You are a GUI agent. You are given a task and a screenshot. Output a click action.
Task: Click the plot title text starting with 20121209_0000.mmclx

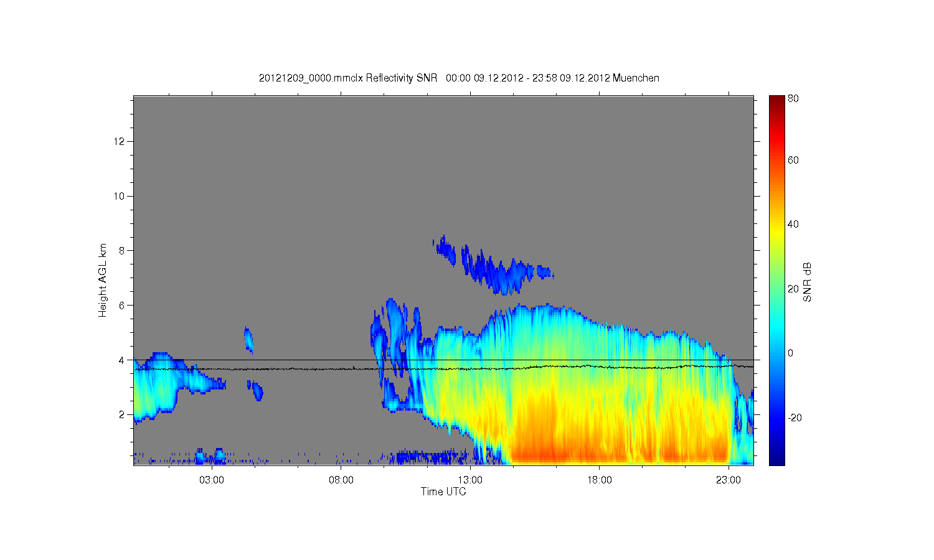click(x=459, y=78)
